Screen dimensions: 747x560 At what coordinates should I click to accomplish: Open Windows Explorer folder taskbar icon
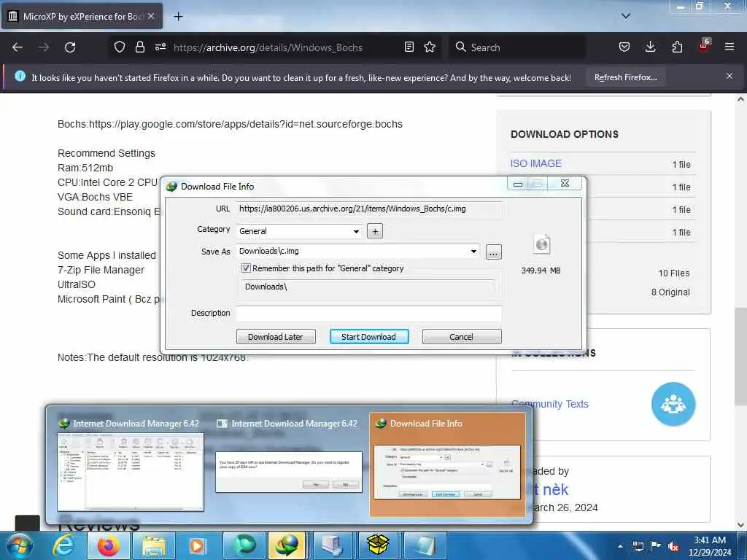click(153, 545)
